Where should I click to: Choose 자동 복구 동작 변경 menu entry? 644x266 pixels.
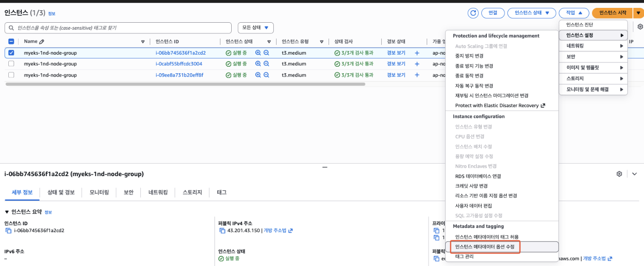(502, 86)
